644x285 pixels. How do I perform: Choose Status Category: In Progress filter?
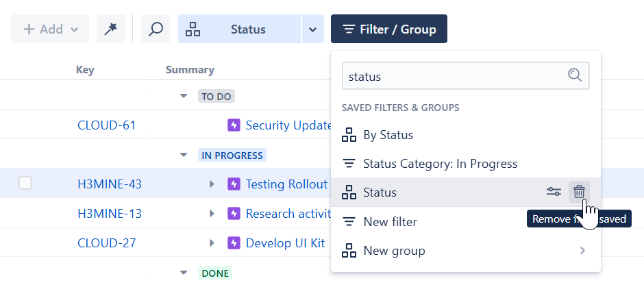(x=440, y=164)
